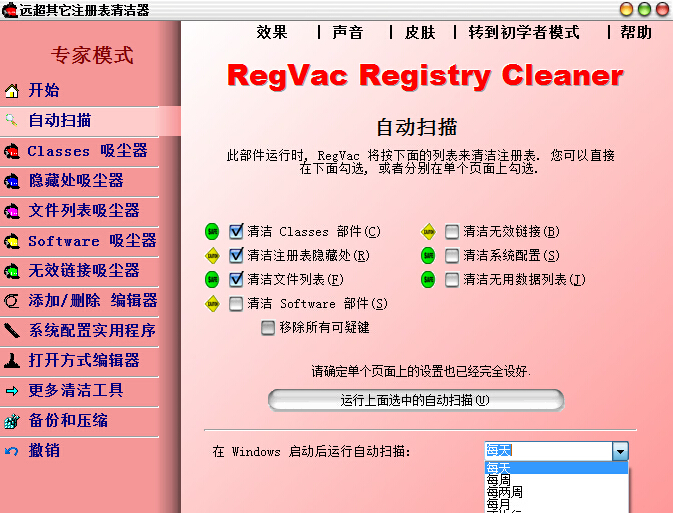Go to 开始 page in sidebar

[79, 91]
